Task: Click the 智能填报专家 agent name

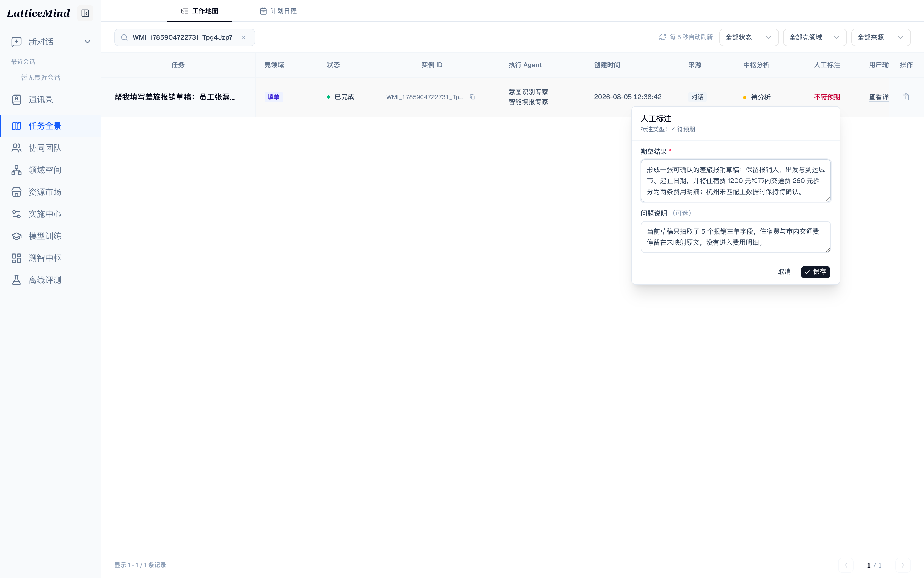Action: (x=528, y=102)
